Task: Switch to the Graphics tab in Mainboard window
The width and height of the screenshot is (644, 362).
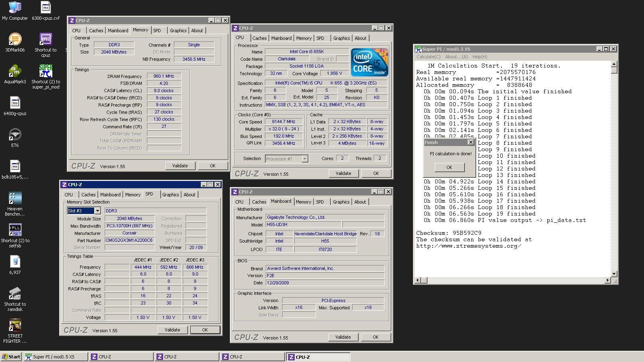Action: pyautogui.click(x=341, y=202)
